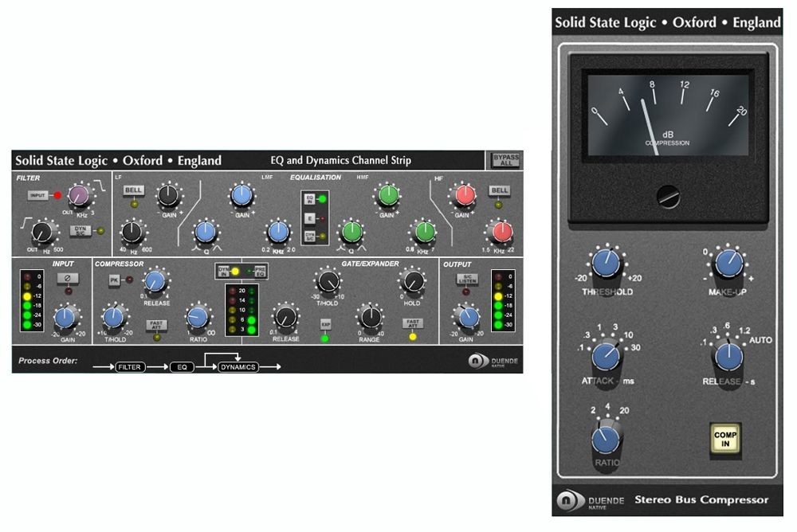Click the meter zero-adjust screw
The image size is (797, 532).
(x=668, y=197)
